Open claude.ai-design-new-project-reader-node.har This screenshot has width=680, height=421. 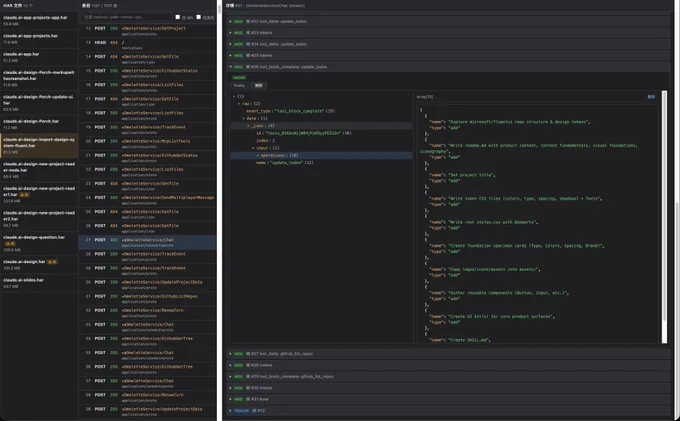[39, 170]
